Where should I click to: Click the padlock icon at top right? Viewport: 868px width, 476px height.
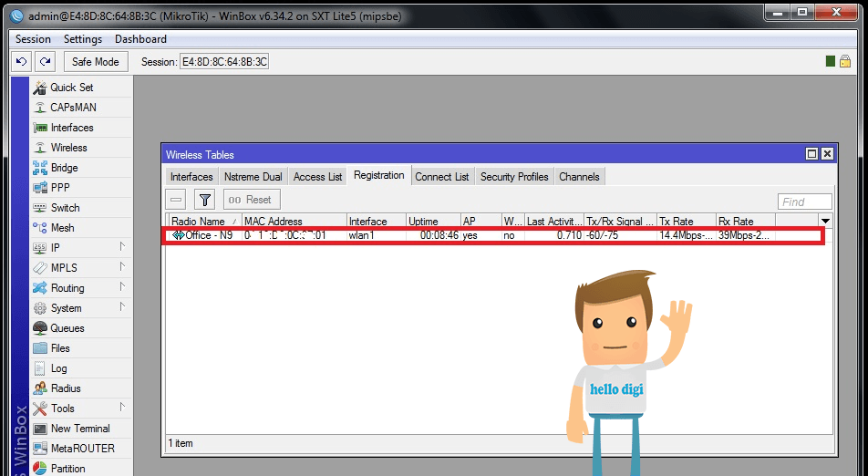tap(844, 61)
